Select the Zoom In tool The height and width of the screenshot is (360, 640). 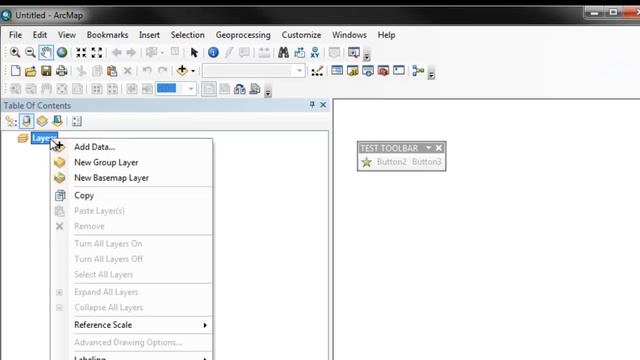click(x=15, y=52)
